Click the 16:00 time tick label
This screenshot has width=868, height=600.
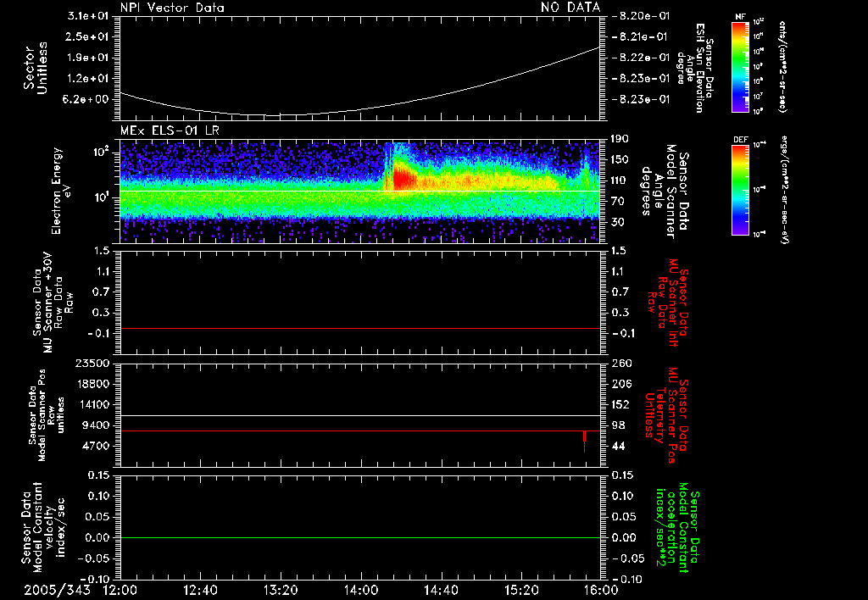[602, 590]
